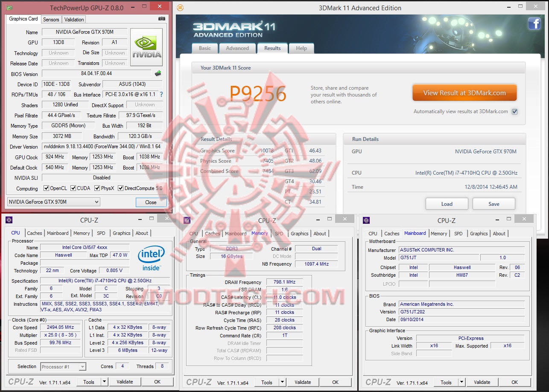Screen dimensions: 549x392
Task: Open the Advanced tab in 3DMark 11
Action: (237, 48)
